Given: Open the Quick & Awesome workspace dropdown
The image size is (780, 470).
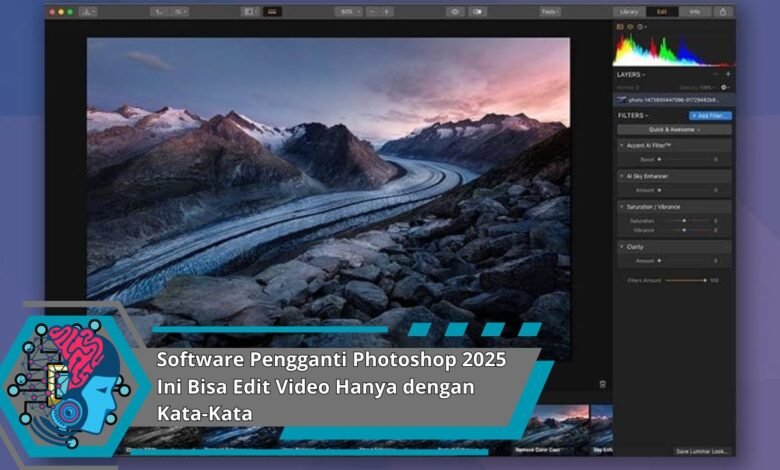Looking at the screenshot, I should (673, 129).
